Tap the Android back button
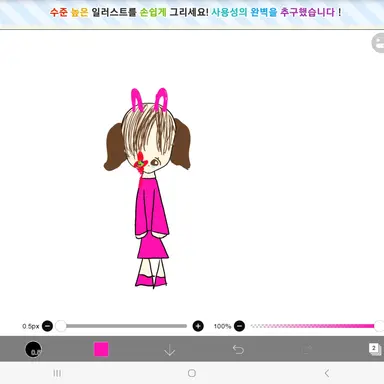 coord(327,373)
